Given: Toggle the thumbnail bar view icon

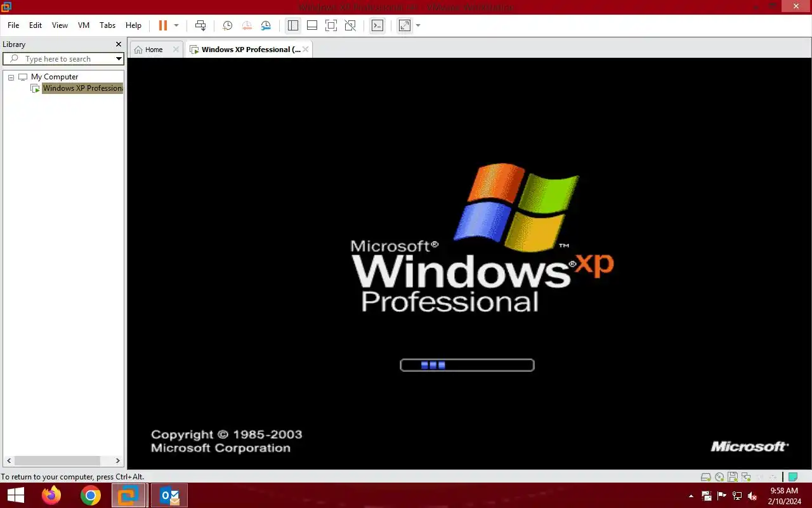Looking at the screenshot, I should click(312, 25).
